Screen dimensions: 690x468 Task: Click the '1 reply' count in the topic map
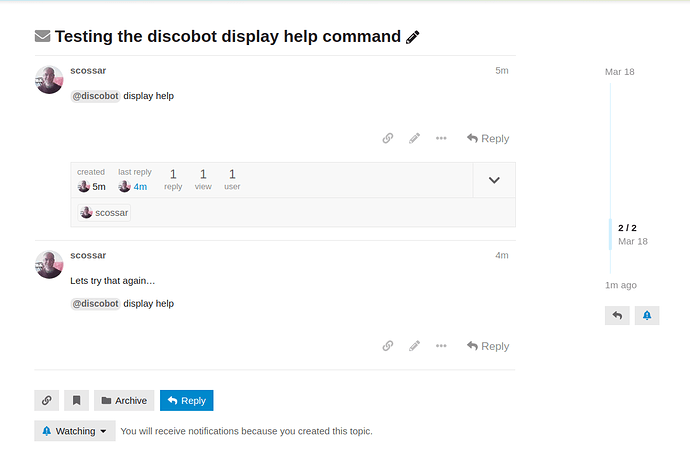pos(173,179)
